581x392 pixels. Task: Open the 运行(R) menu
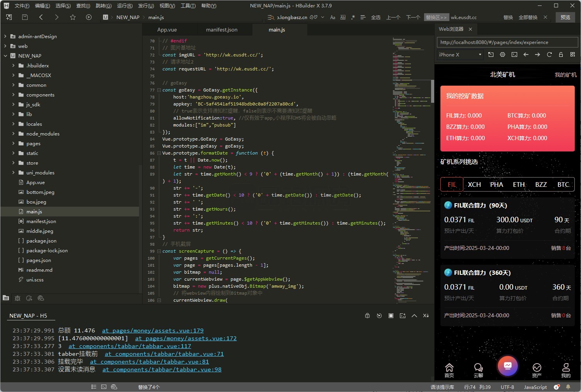pyautogui.click(x=125, y=6)
